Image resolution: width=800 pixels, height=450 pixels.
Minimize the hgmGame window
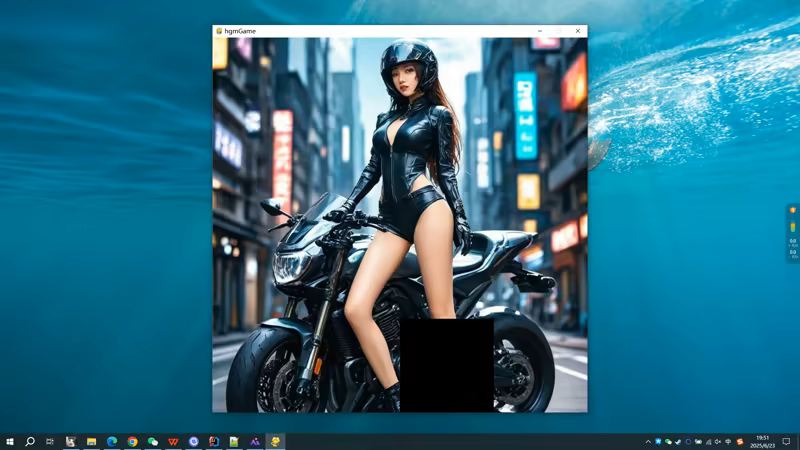click(x=540, y=31)
